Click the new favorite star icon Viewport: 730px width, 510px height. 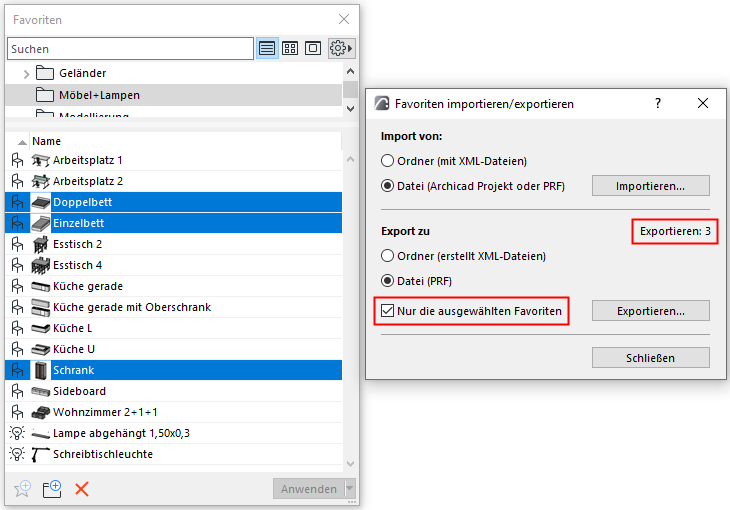[22, 489]
